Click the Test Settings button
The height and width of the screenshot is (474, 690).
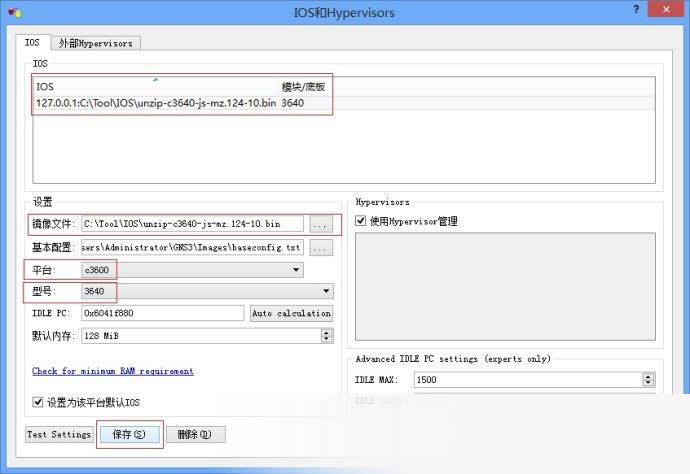pyautogui.click(x=59, y=434)
